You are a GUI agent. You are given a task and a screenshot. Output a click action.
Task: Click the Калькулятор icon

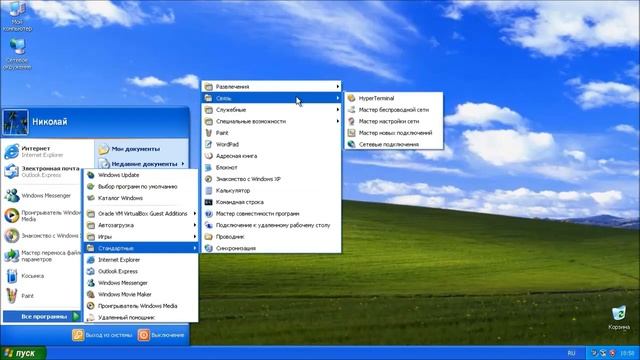tap(209, 191)
